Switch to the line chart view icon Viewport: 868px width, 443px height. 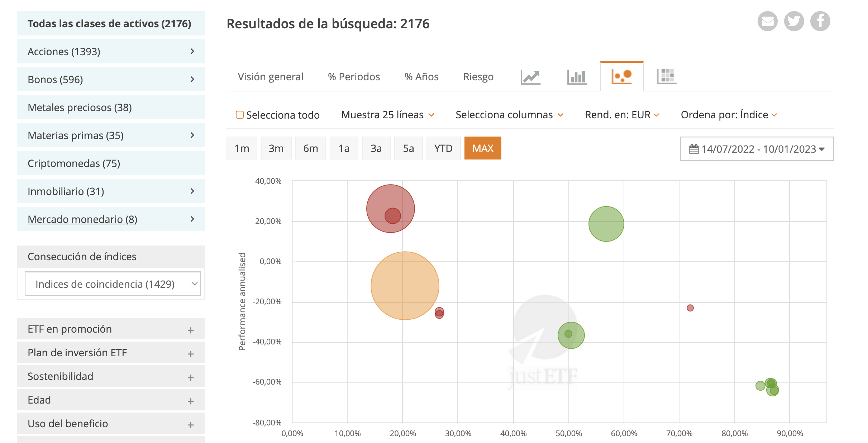(530, 76)
